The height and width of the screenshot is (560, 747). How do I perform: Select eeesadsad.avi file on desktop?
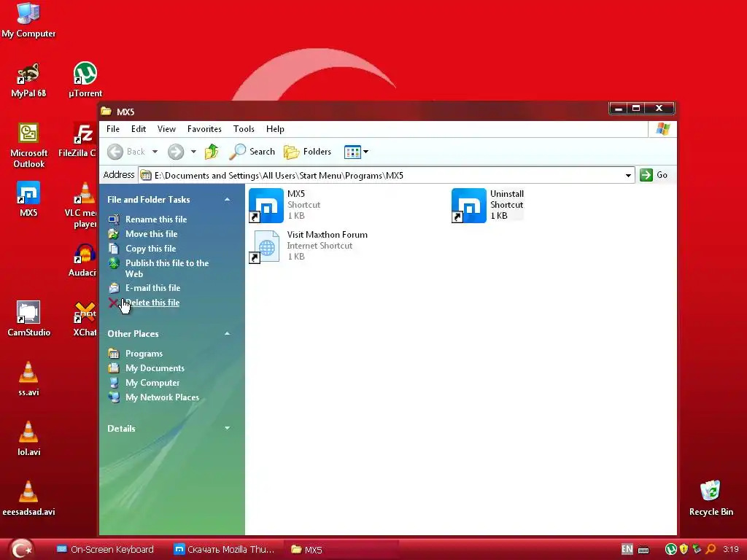(28, 498)
